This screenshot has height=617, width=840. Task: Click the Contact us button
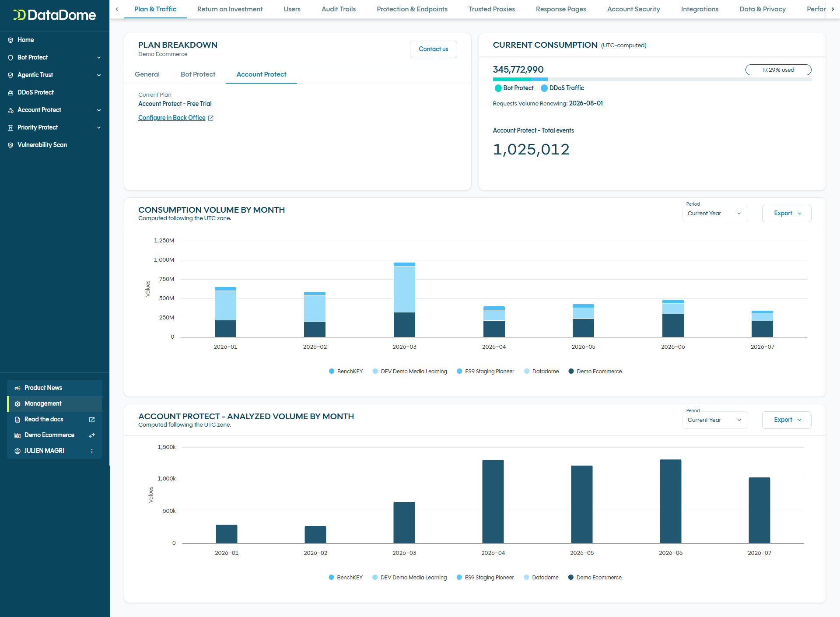point(433,49)
